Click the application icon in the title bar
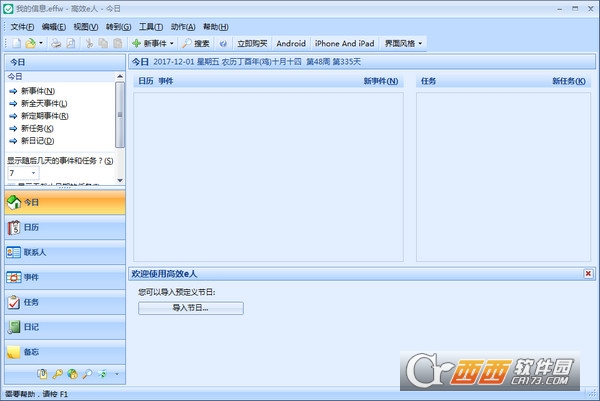The width and height of the screenshot is (600, 401). click(x=8, y=9)
